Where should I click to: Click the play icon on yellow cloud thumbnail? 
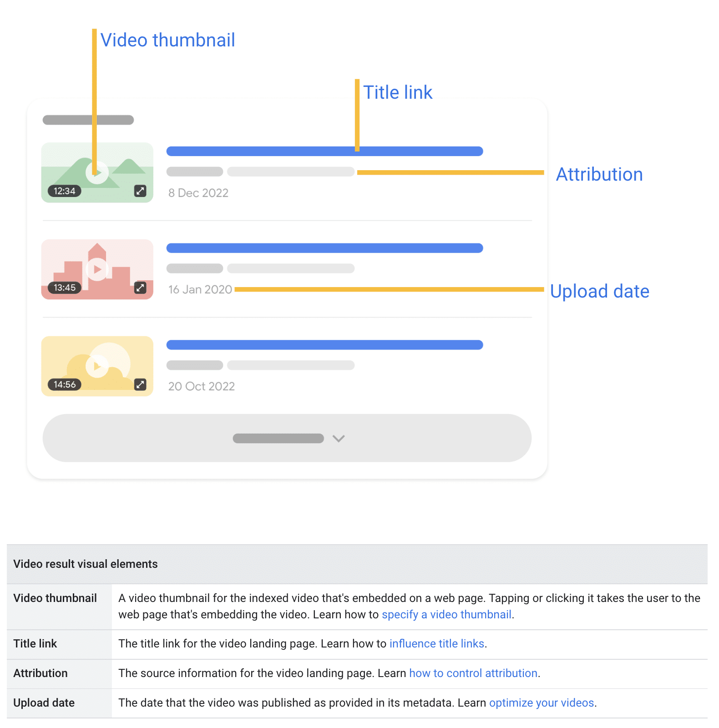(97, 366)
